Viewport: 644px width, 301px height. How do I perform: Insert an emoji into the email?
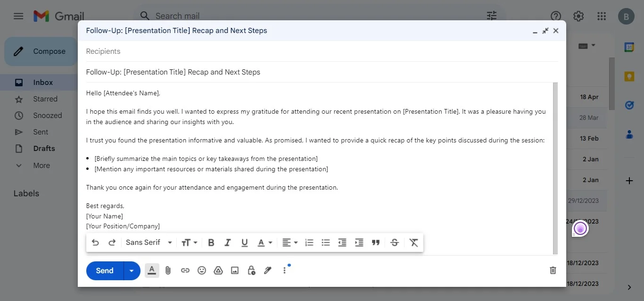pos(202,270)
